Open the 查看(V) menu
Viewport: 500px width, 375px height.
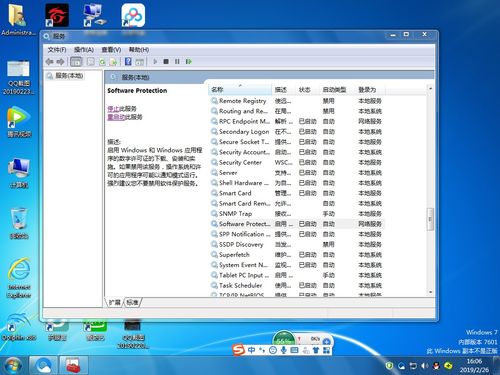(x=111, y=50)
